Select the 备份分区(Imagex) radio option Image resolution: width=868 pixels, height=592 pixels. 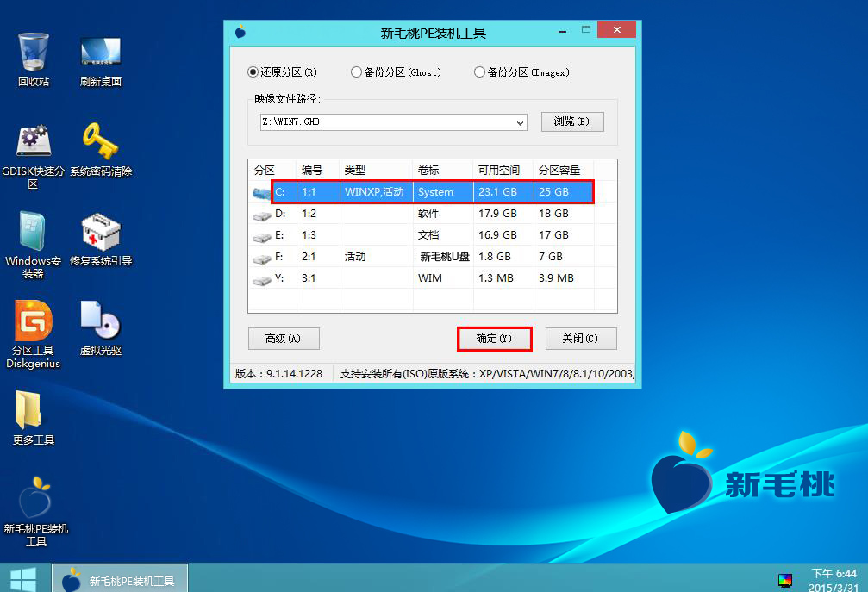pos(522,72)
